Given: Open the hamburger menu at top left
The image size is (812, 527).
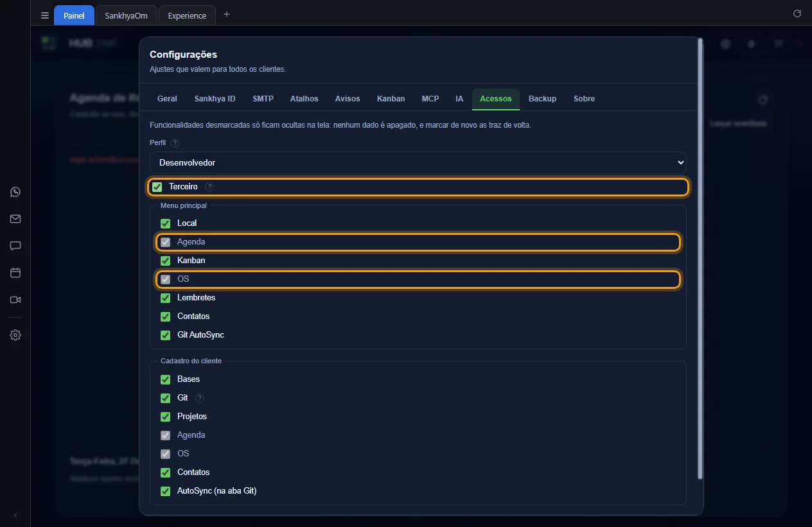Looking at the screenshot, I should [44, 15].
